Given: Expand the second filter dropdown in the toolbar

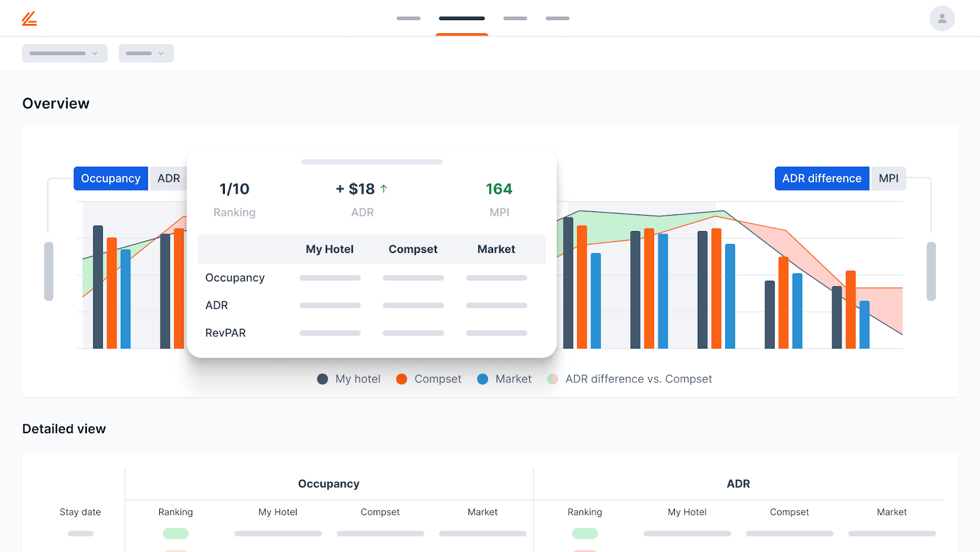Looking at the screenshot, I should click(146, 53).
